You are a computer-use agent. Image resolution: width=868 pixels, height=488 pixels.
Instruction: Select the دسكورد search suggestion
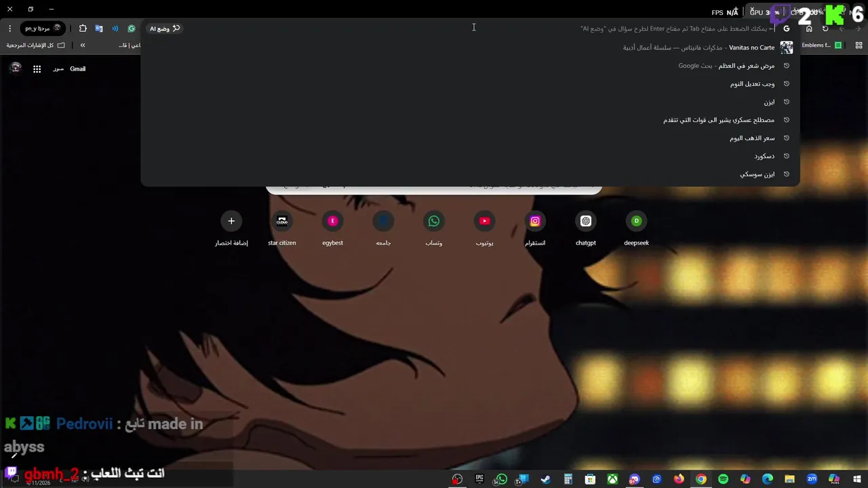click(470, 156)
